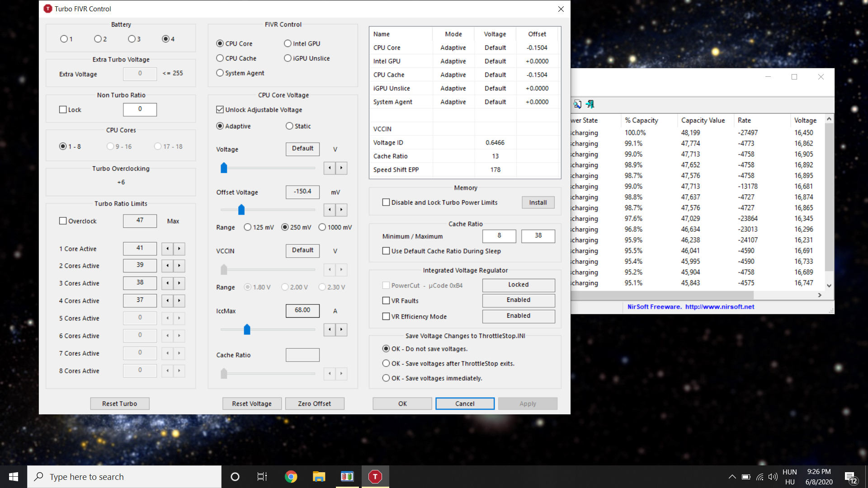The width and height of the screenshot is (868, 488).
Task: Click the Turbo FIVR Control title icon
Action: coord(48,9)
